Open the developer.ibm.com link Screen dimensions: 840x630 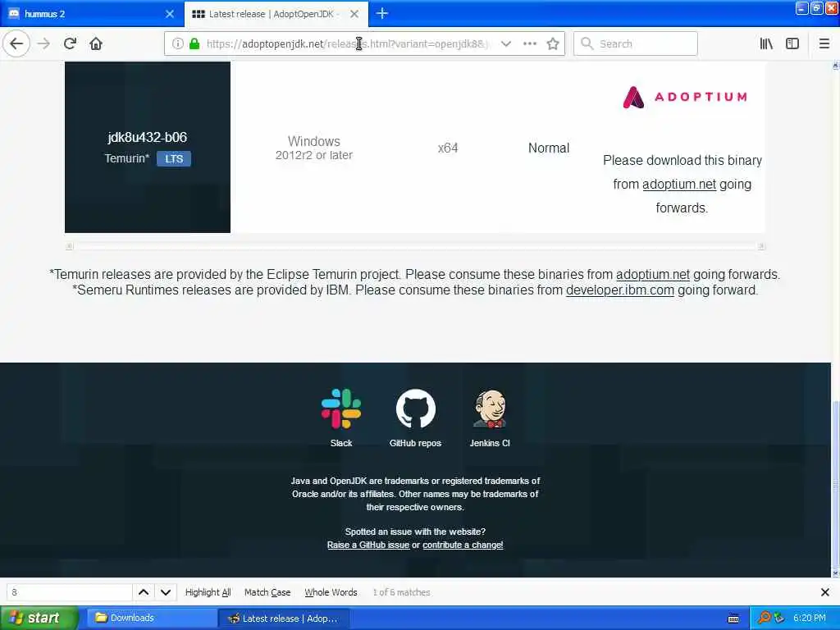pos(620,290)
